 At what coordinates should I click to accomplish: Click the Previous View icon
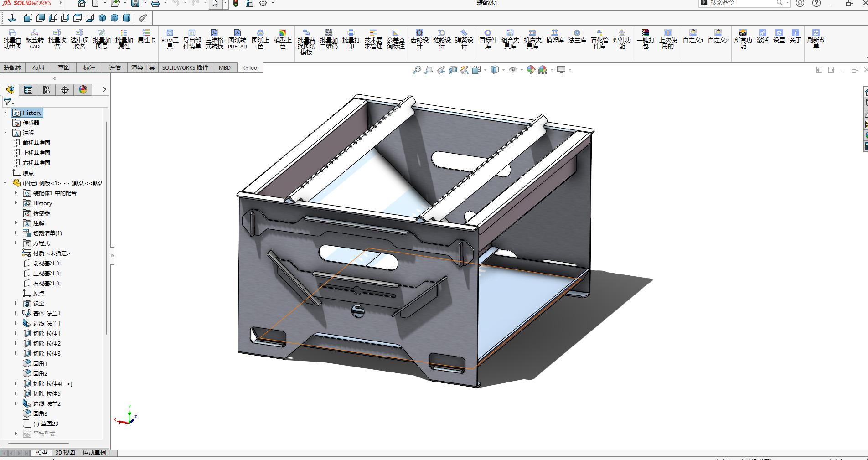coord(440,70)
